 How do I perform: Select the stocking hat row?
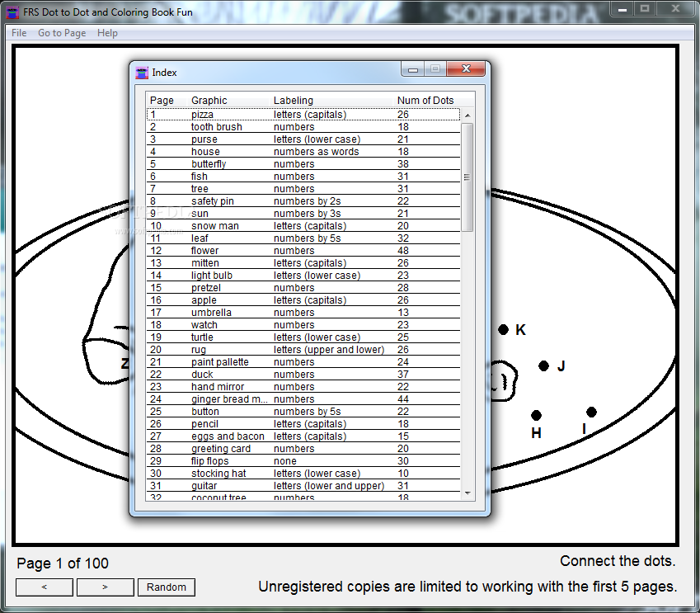click(x=303, y=473)
